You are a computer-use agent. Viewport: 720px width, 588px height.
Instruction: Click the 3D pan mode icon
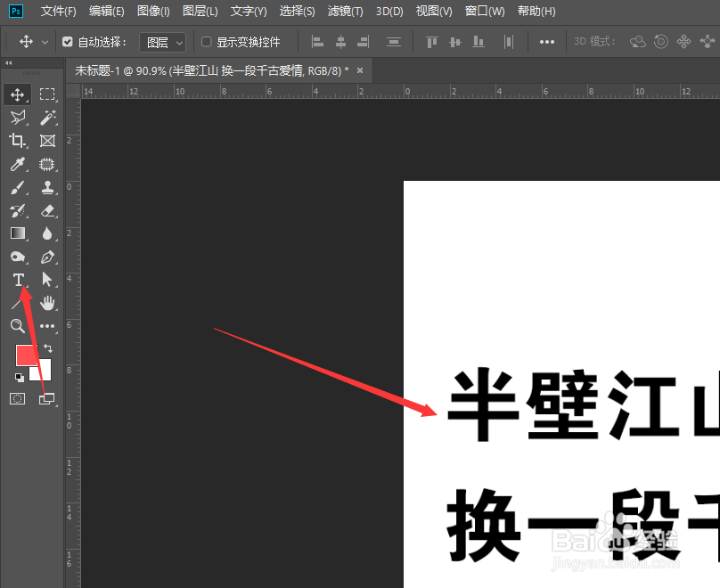pos(683,42)
